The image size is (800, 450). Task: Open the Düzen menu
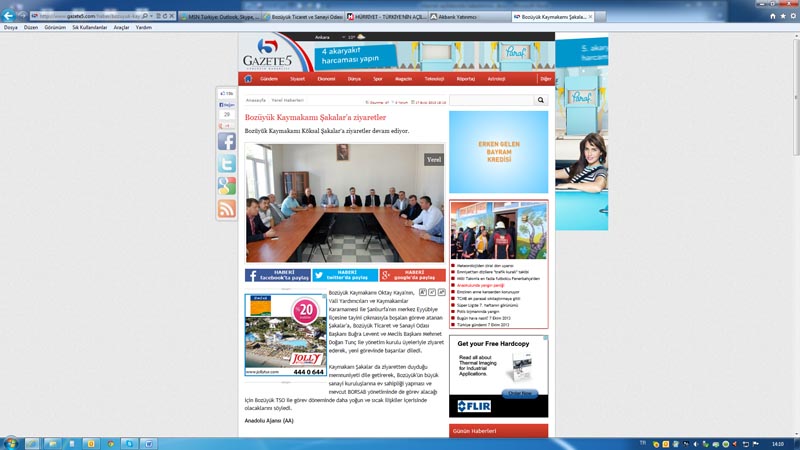pos(31,28)
